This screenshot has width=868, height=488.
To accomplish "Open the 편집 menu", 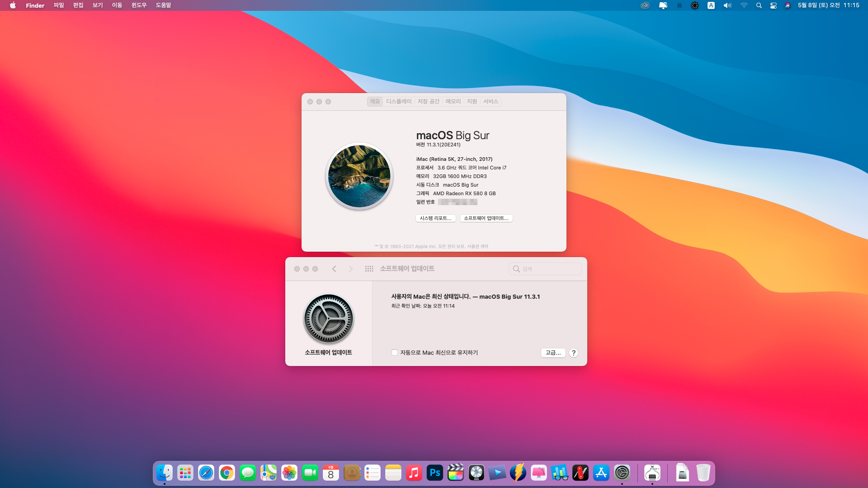I will (78, 5).
